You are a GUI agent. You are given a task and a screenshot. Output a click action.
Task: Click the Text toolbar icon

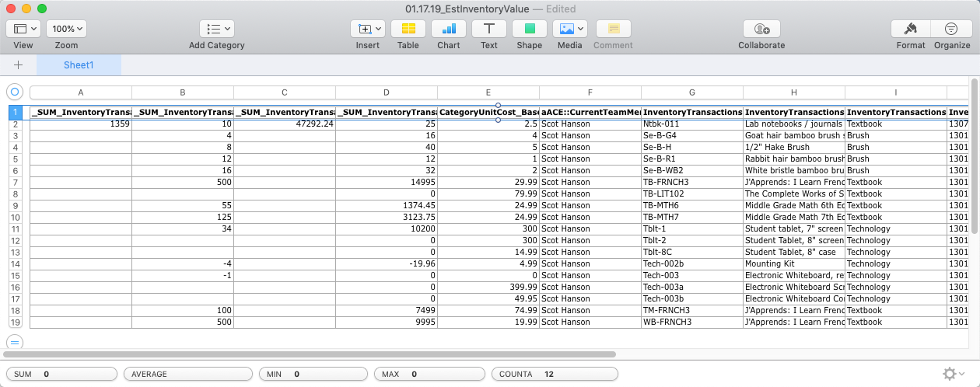(489, 29)
